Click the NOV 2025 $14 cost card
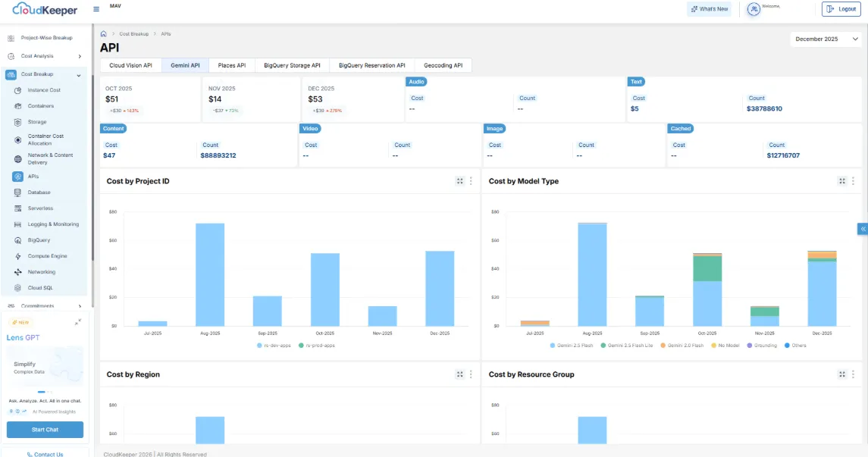Screen dimensions: 868x457 pyautogui.click(x=251, y=99)
